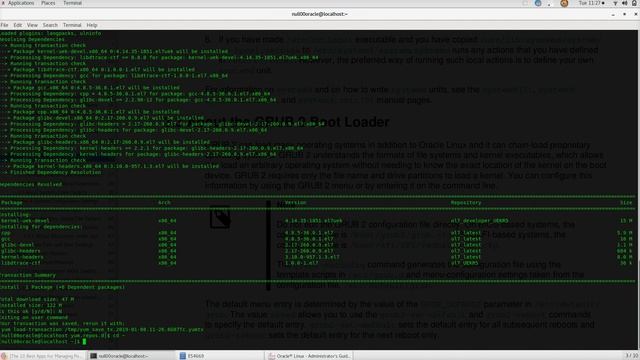Open the View menu of the terminal
This screenshot has width=640, height=360.
32,25
